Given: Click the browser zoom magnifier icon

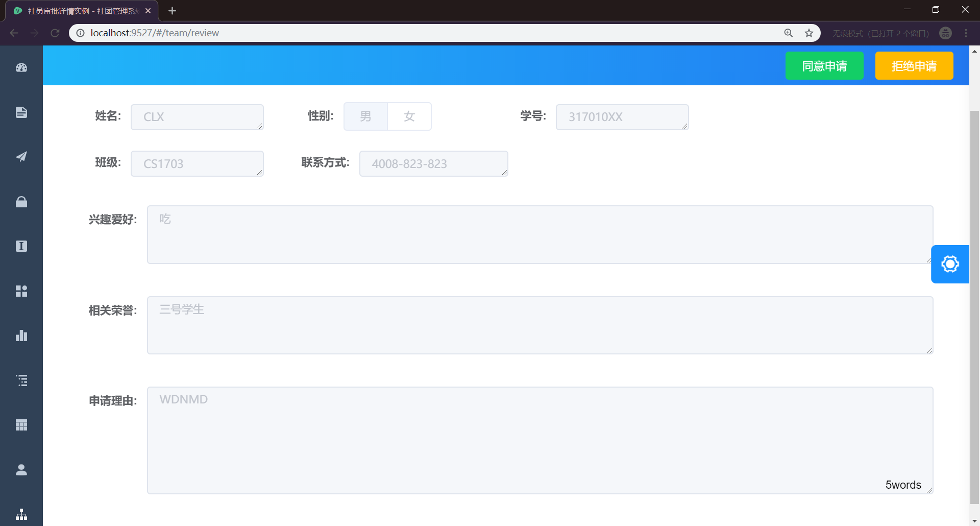Looking at the screenshot, I should [789, 33].
